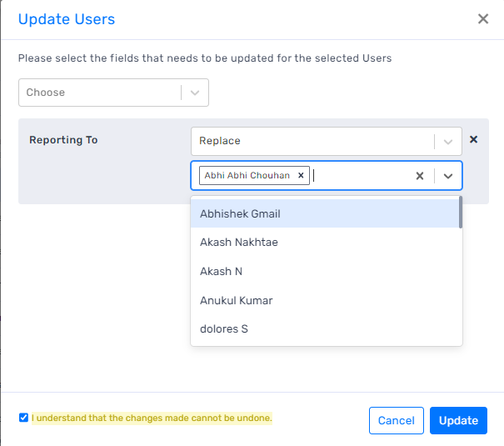
Task: Collapse the user list dropdown chevron
Action: click(x=447, y=176)
